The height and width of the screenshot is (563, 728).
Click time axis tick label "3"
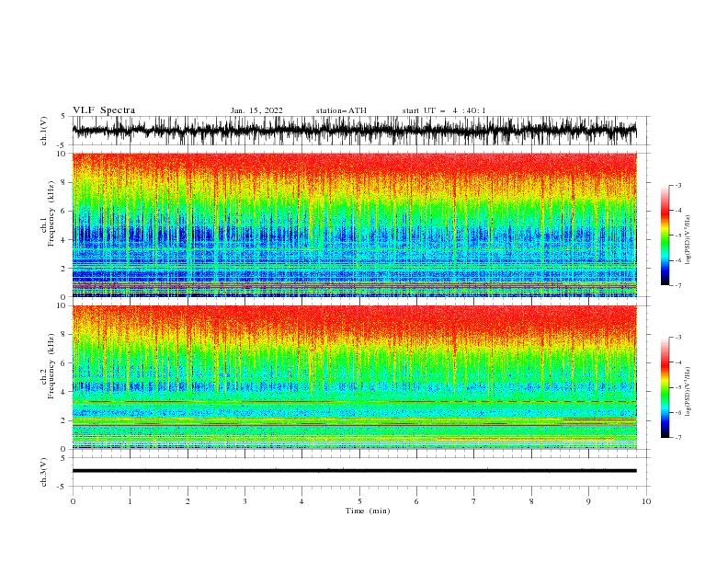click(x=245, y=501)
